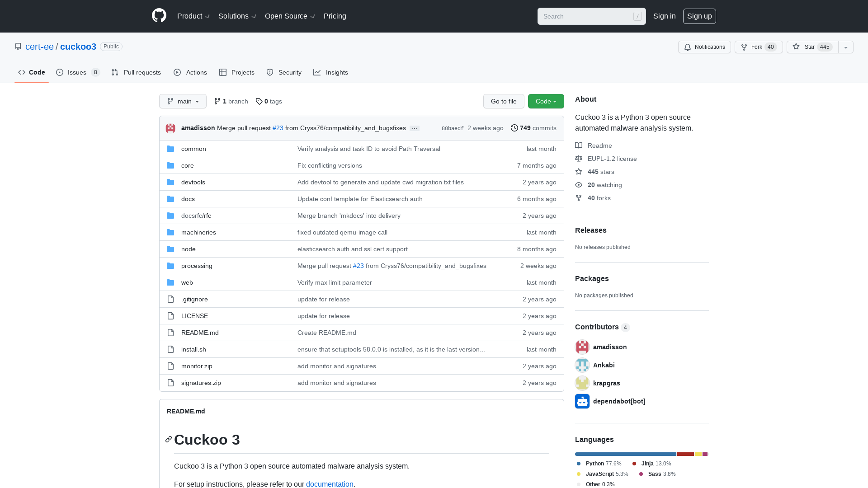Click the web folder icon
The image size is (868, 488).
point(170,282)
